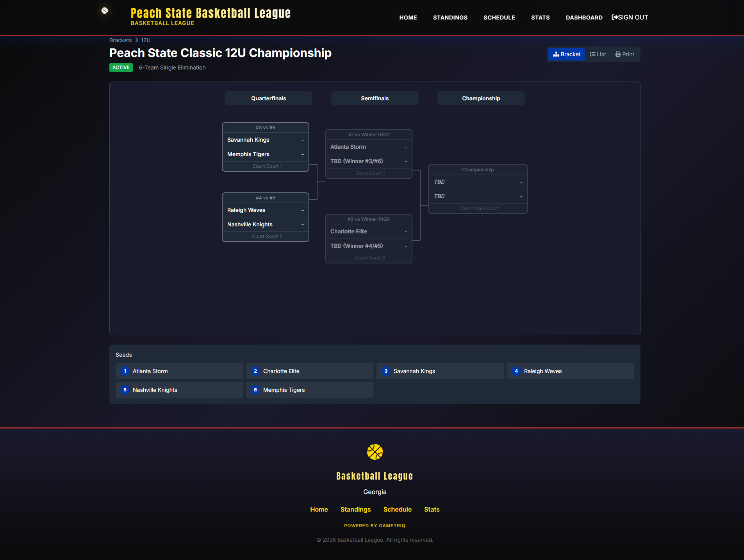Print the bracket

624,54
